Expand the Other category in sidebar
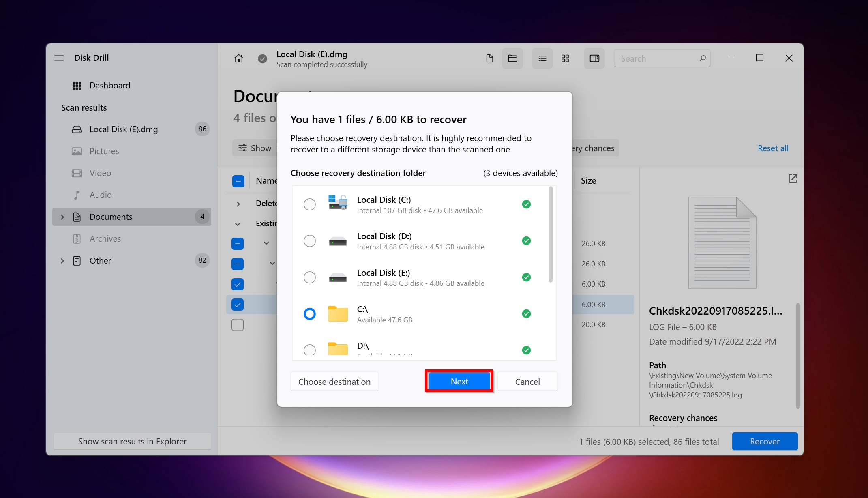Viewport: 868px width, 498px height. (x=62, y=260)
